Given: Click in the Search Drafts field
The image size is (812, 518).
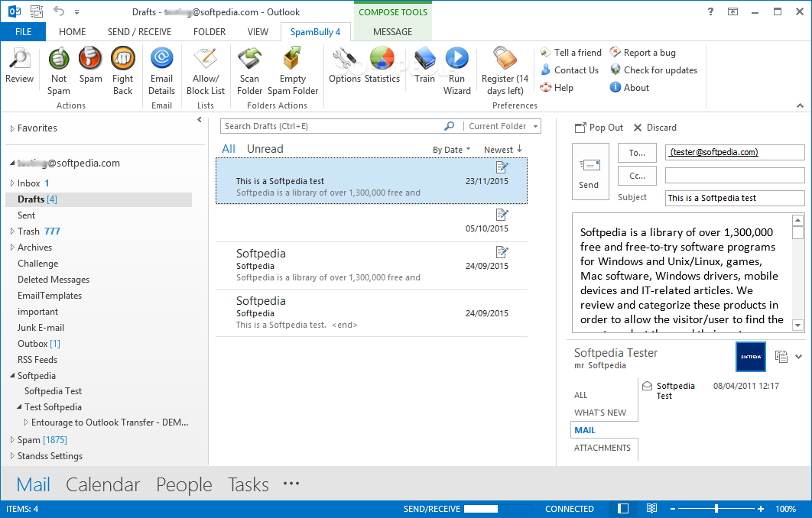Looking at the screenshot, I should [x=331, y=126].
